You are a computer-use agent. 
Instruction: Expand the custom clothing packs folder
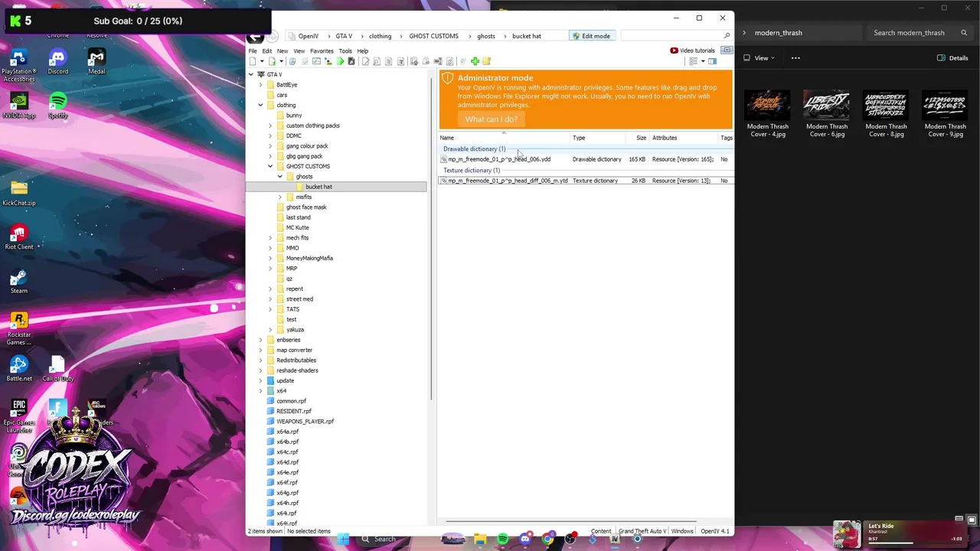270,126
